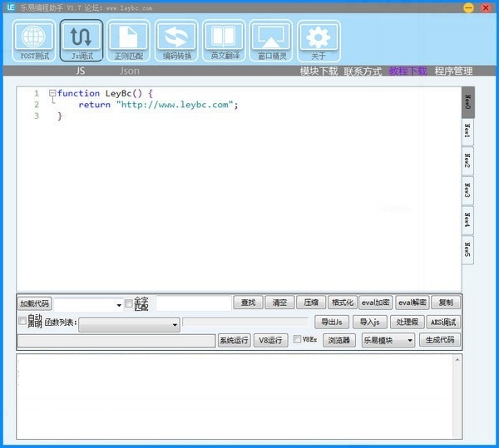Click line number 3 in gutter
Image resolution: width=499 pixels, height=448 pixels.
pyautogui.click(x=37, y=116)
